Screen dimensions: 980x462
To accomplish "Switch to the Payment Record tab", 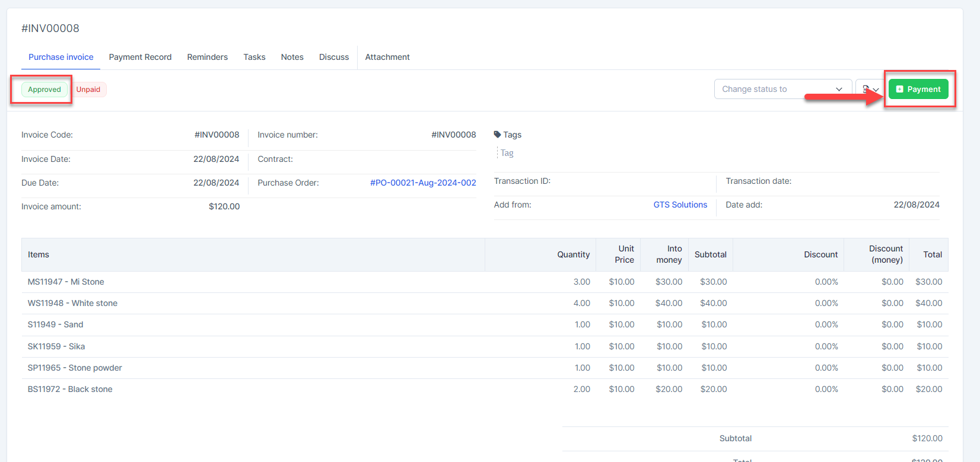I will click(140, 57).
